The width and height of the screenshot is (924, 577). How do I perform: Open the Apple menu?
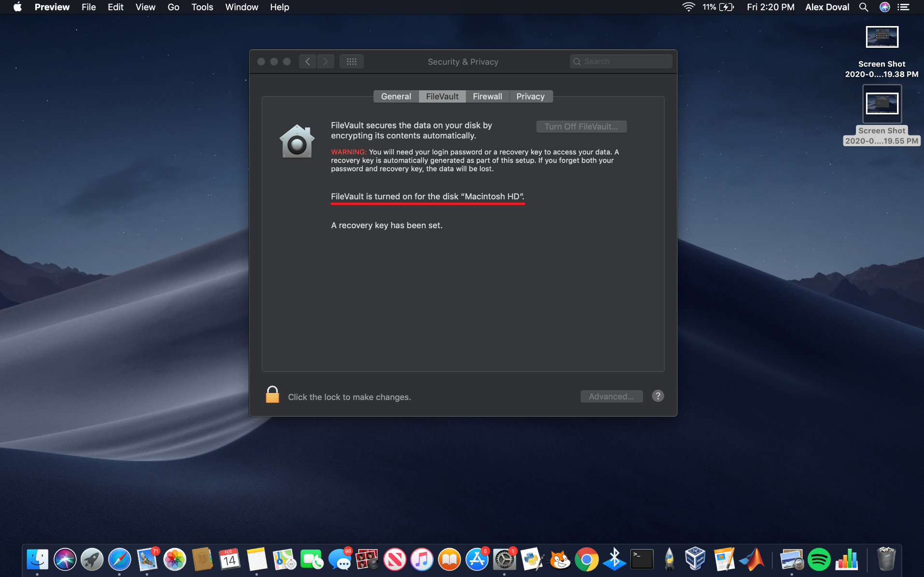(x=17, y=7)
